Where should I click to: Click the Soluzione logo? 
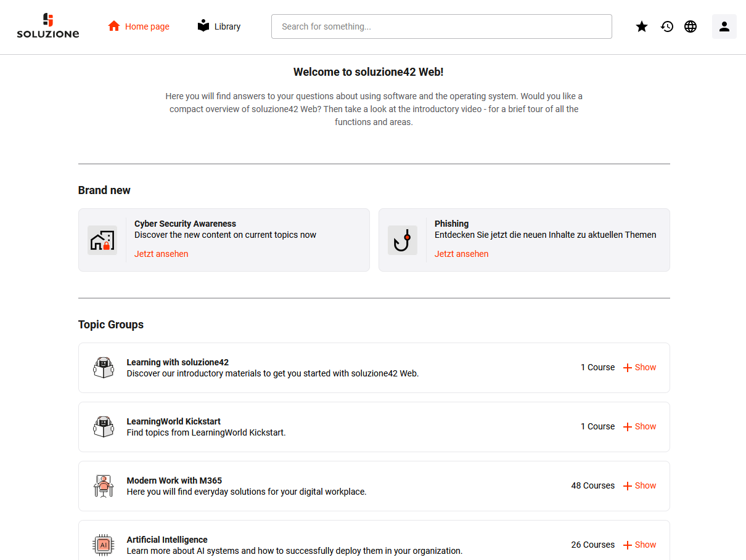click(48, 26)
